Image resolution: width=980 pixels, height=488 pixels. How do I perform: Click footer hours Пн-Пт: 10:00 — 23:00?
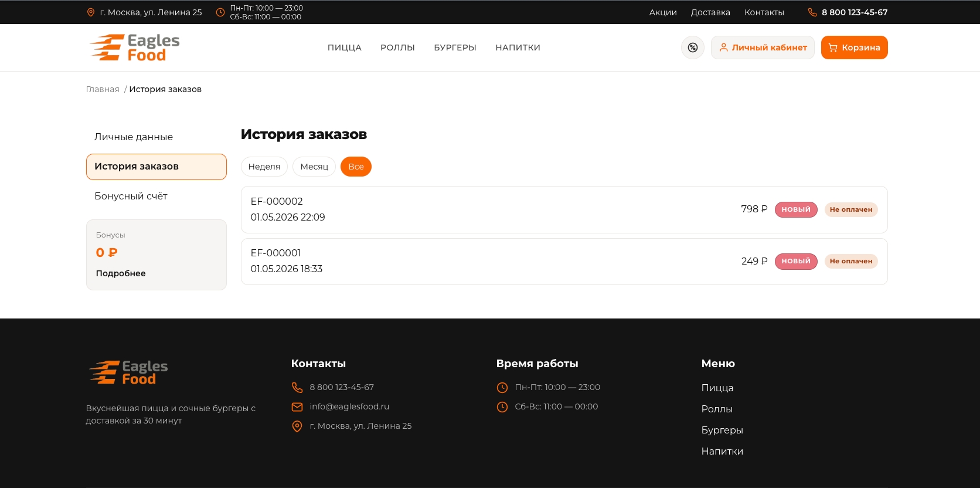click(557, 388)
